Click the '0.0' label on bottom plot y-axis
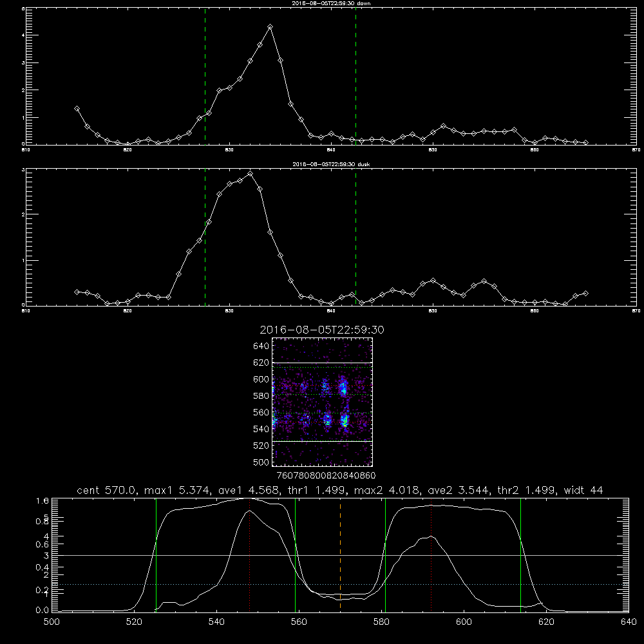Screen dimensions: 644x644 click(x=43, y=611)
